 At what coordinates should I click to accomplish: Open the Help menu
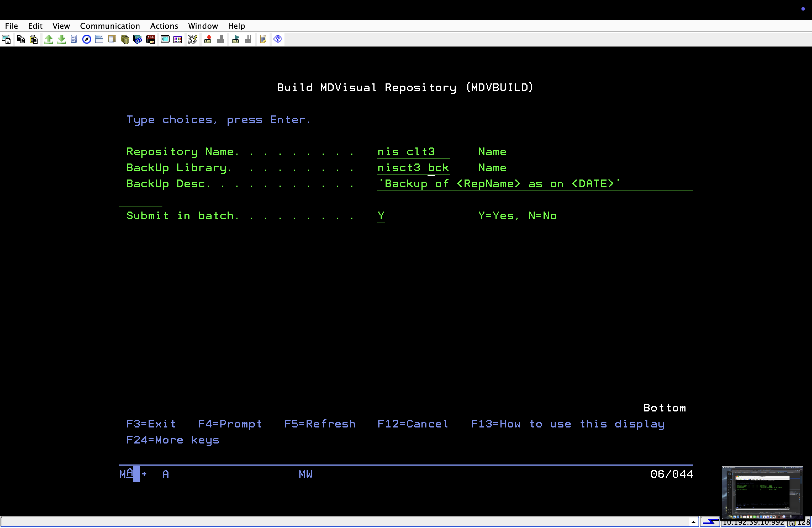coord(236,26)
